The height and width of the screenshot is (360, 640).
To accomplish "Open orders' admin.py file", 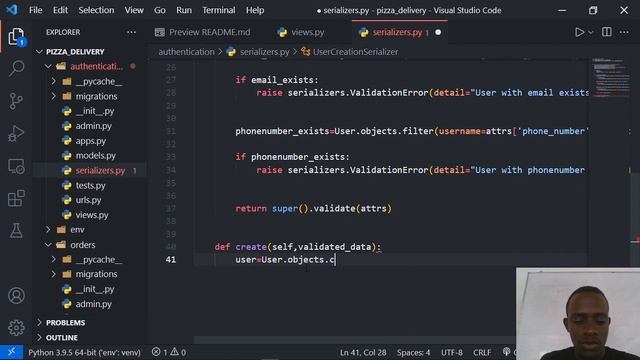I will pos(93,304).
